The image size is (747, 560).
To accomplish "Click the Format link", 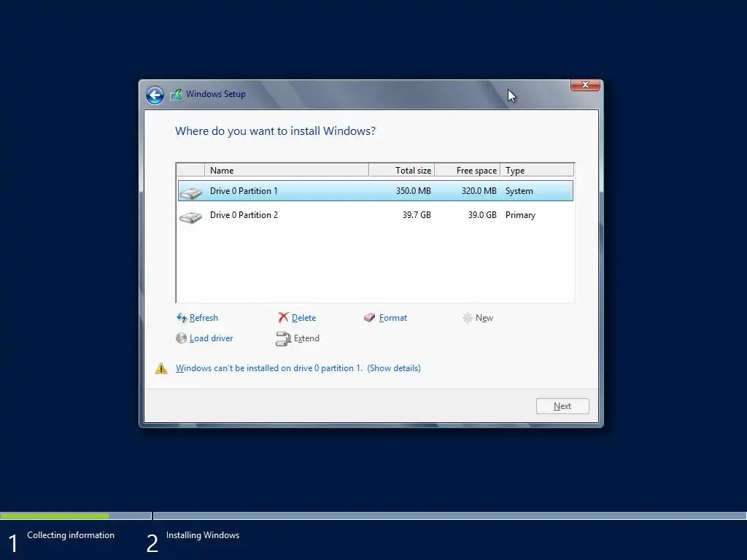I will click(x=393, y=318).
